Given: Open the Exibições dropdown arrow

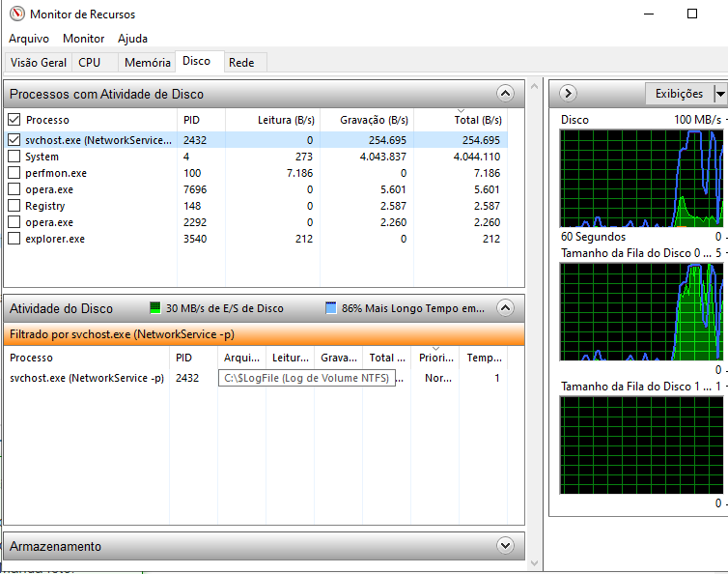Looking at the screenshot, I should 719,94.
